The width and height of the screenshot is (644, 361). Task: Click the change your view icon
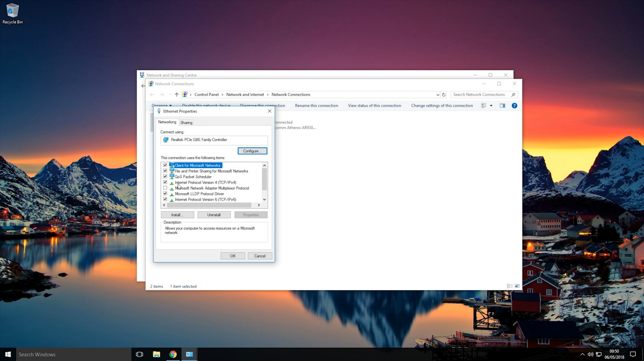pos(484,106)
